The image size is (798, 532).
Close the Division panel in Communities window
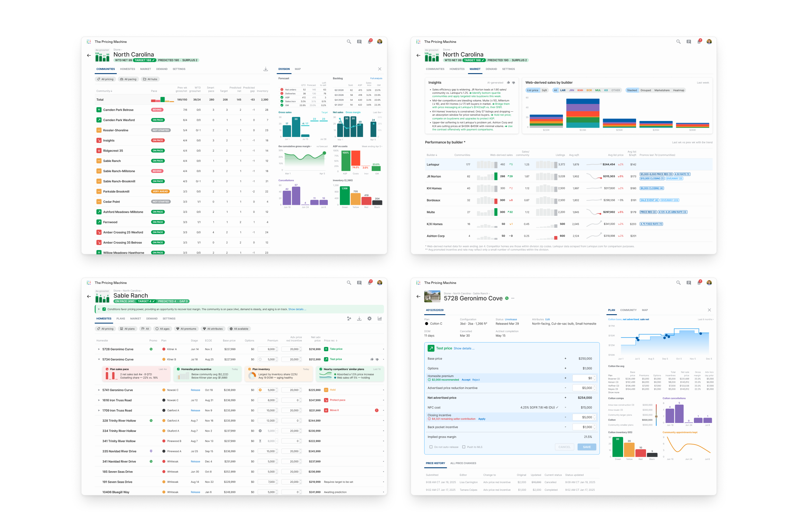point(380,69)
